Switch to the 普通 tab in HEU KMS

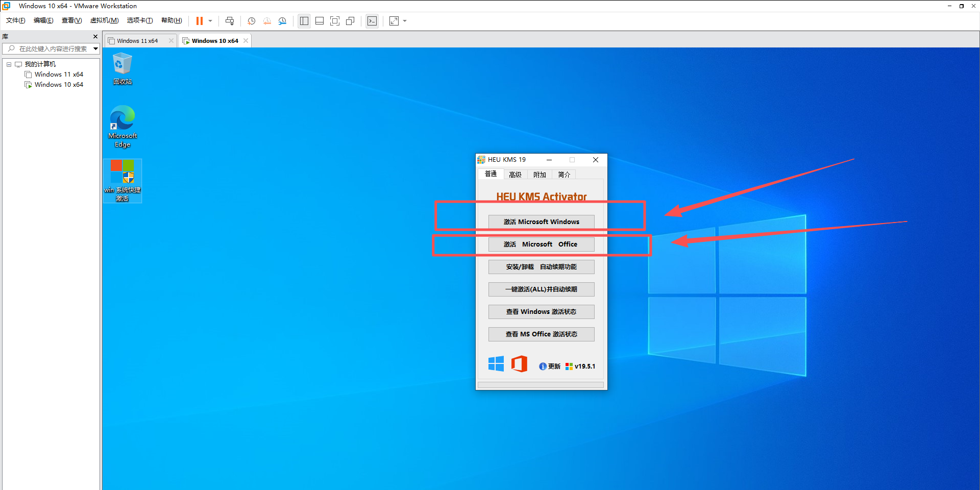491,174
